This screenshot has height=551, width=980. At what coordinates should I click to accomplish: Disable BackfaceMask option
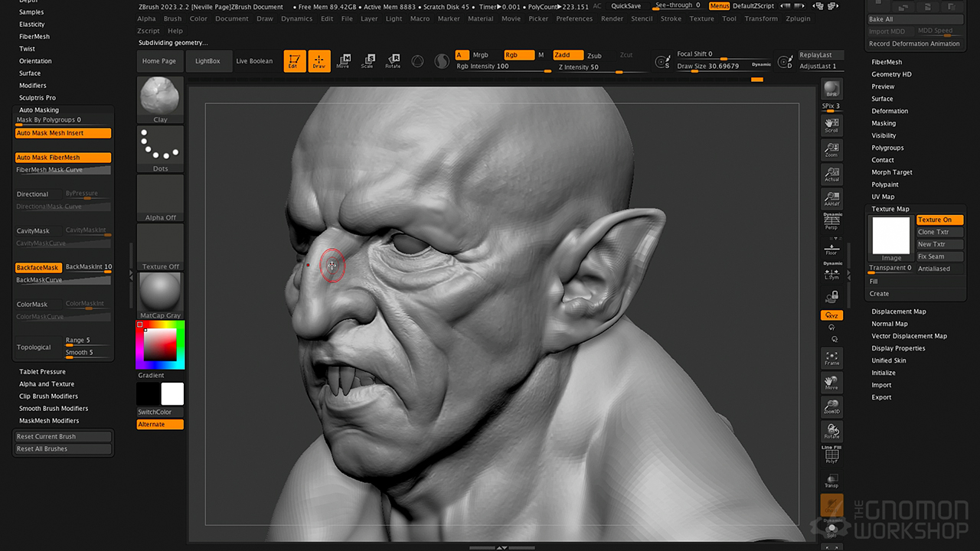(x=38, y=268)
